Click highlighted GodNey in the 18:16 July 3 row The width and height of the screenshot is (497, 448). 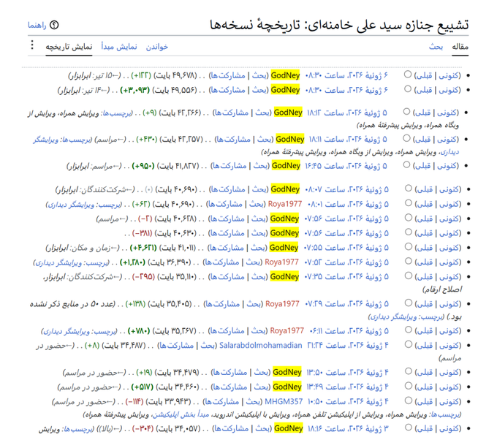[x=289, y=428]
